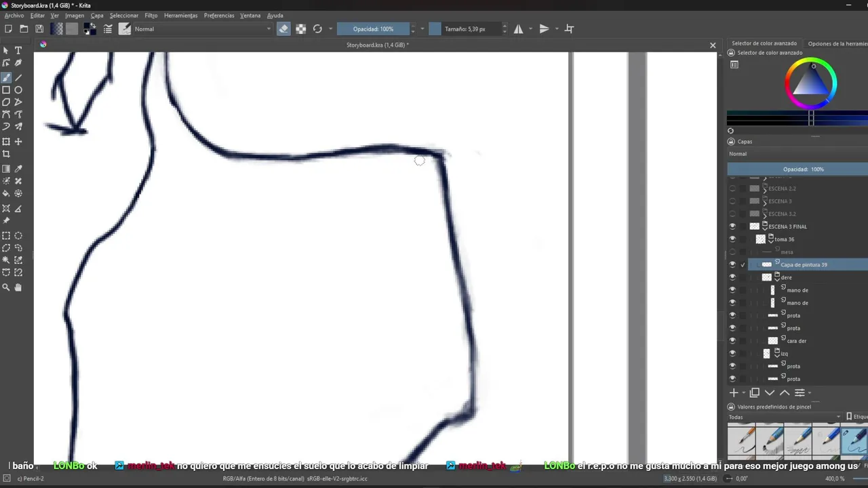868x488 pixels.
Task: Select the Transform tool
Action: pyautogui.click(x=6, y=142)
